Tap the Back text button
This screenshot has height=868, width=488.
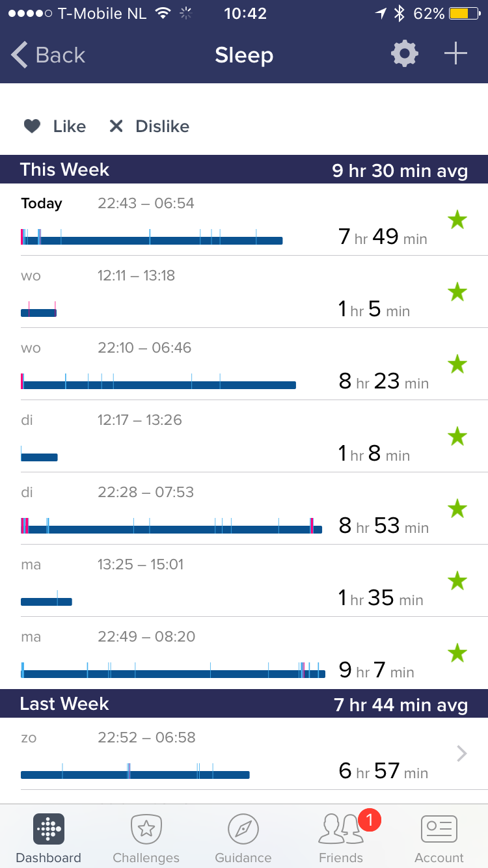click(61, 55)
